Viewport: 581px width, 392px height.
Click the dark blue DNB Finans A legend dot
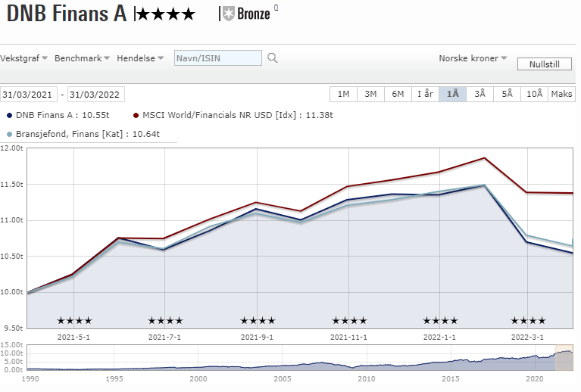pos(9,116)
